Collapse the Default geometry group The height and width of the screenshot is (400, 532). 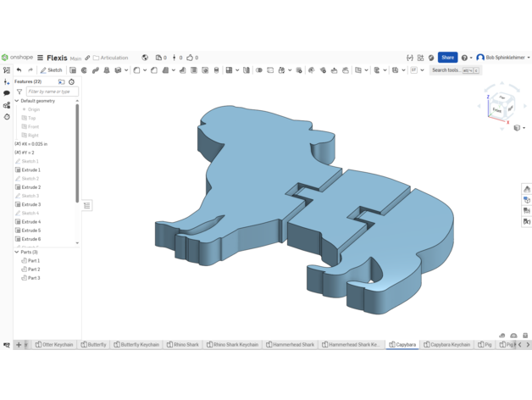click(x=17, y=101)
